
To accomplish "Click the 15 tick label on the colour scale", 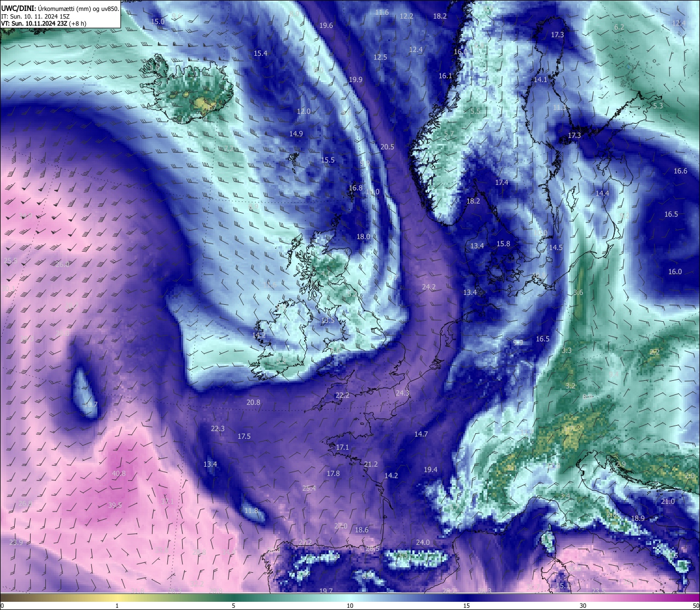I will 466,606.
